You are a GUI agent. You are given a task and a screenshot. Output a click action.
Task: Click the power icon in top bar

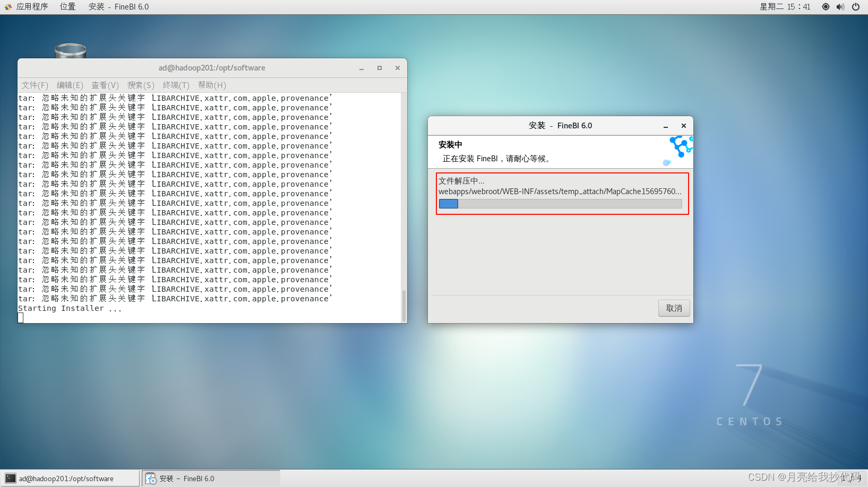[x=856, y=7]
